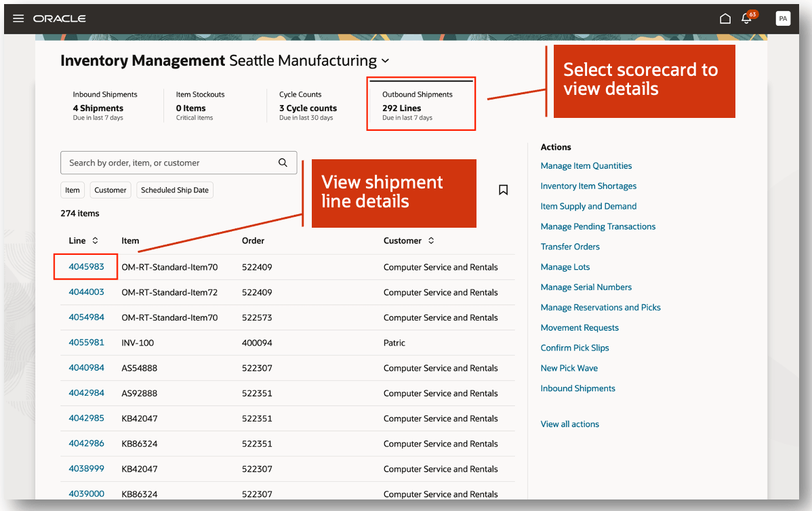Click View all actions link
Image resolution: width=812 pixels, height=511 pixels.
tap(569, 424)
